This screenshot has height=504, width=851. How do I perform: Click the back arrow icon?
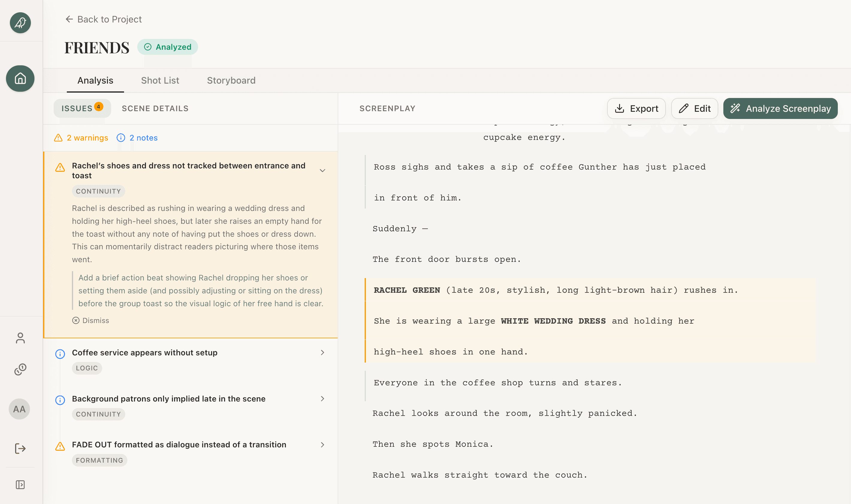click(69, 19)
